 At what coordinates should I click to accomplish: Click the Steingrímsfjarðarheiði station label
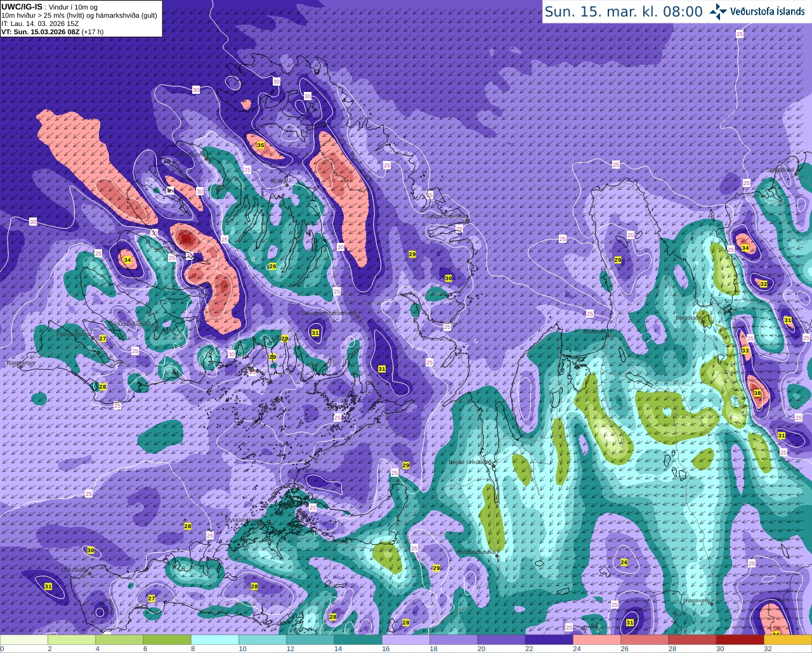[329, 313]
